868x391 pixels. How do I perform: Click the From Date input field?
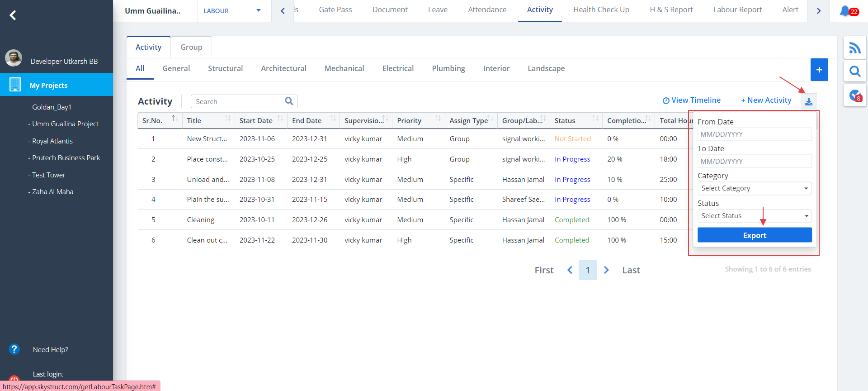click(x=754, y=134)
